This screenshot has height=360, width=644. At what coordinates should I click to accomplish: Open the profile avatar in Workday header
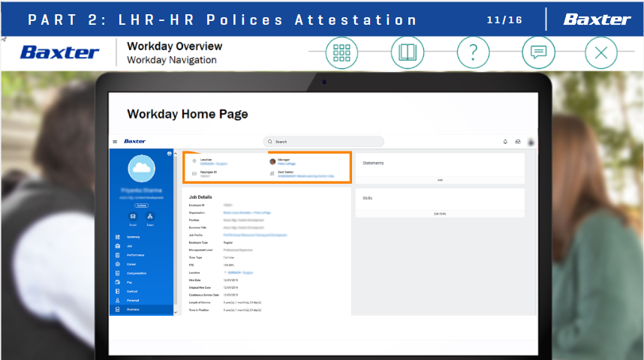pyautogui.click(x=531, y=142)
